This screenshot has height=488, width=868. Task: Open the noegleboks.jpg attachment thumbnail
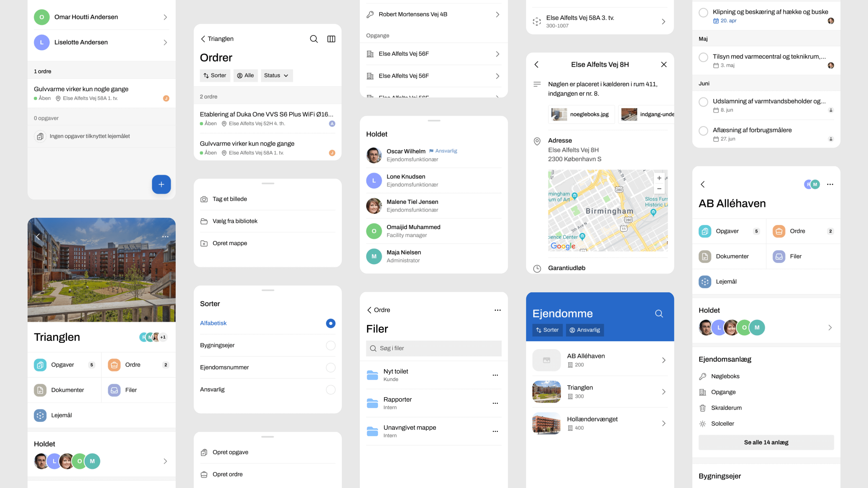581,114
